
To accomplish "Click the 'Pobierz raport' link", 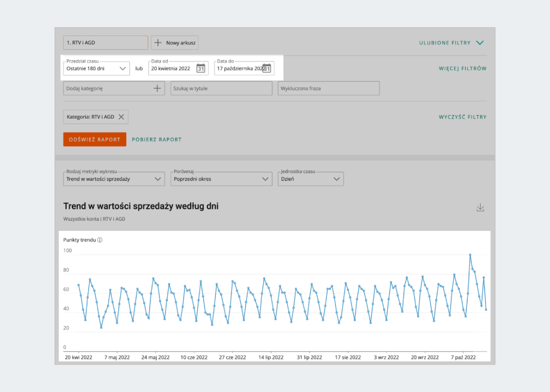I will 157,140.
